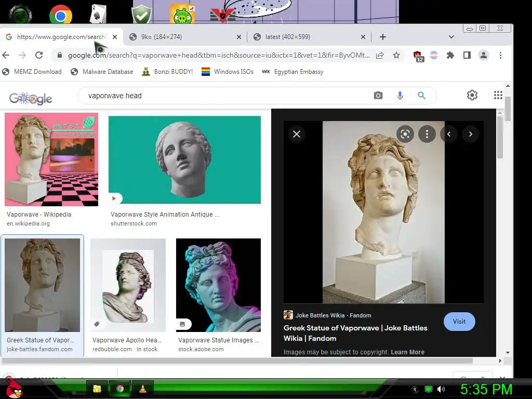Open a new tab with plus button
This screenshot has width=532, height=399.
click(x=383, y=37)
